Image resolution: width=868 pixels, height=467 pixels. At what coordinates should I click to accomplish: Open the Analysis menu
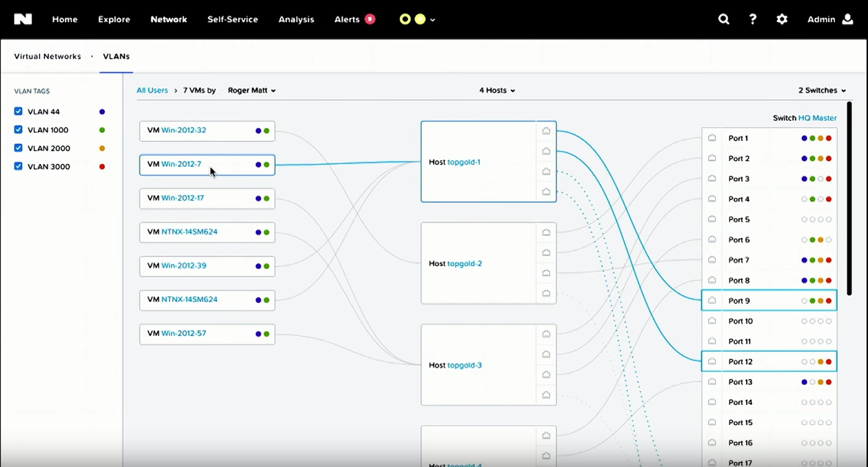(296, 19)
